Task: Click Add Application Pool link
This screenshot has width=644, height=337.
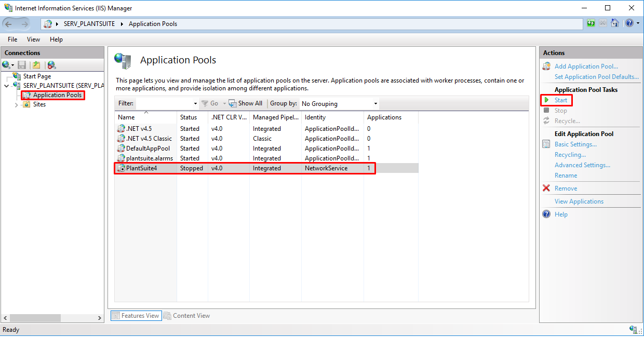Action: 586,66
